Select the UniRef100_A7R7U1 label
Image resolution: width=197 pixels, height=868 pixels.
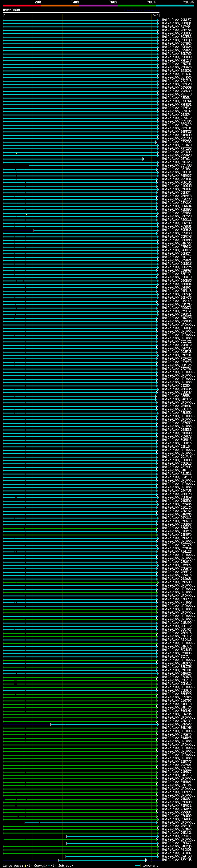coord(176,64)
